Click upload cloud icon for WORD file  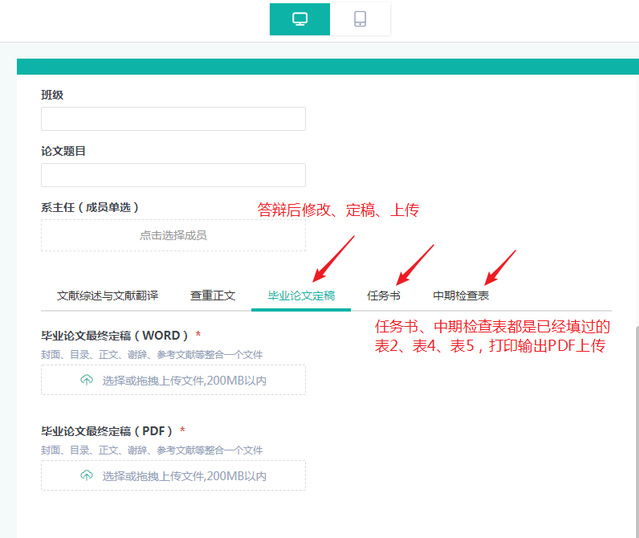(x=87, y=380)
